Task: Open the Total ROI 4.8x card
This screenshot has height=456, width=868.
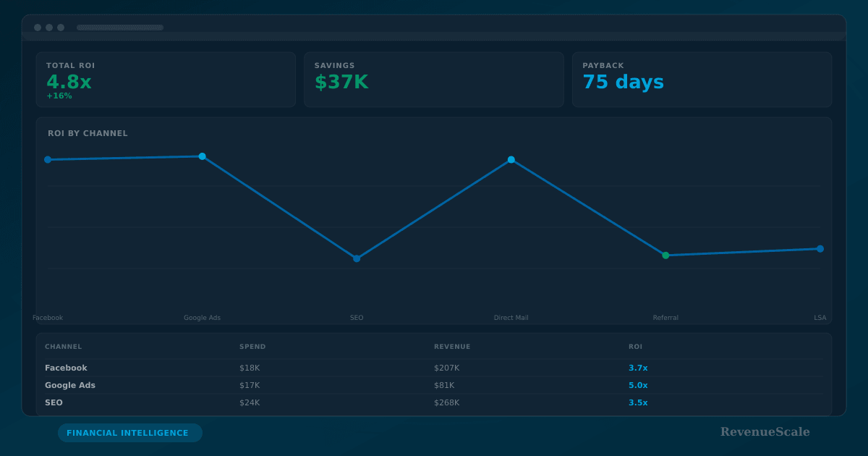Action: click(x=166, y=80)
